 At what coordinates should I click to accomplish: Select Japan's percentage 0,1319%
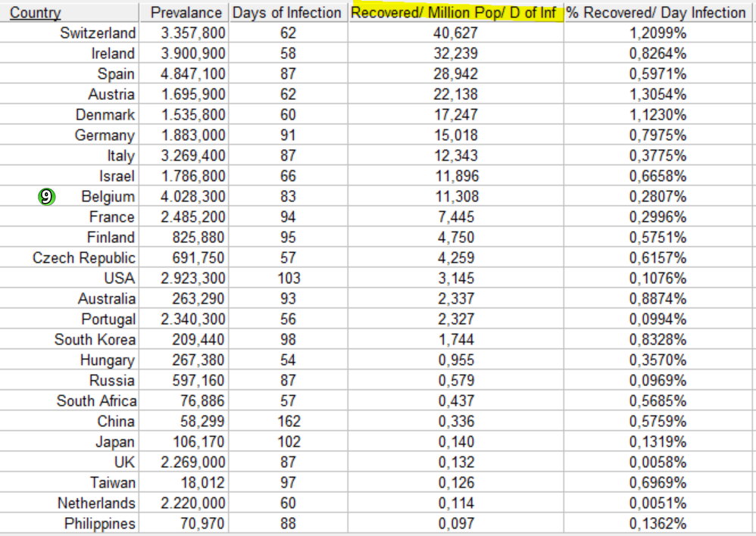pos(658,442)
